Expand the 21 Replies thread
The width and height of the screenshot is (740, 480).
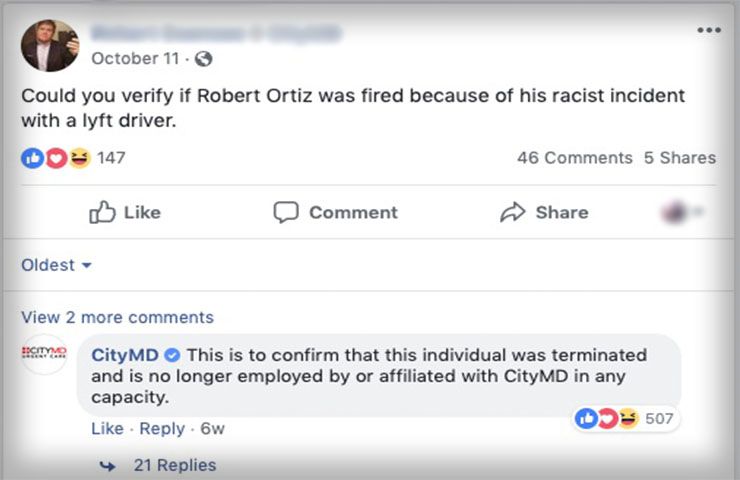174,465
